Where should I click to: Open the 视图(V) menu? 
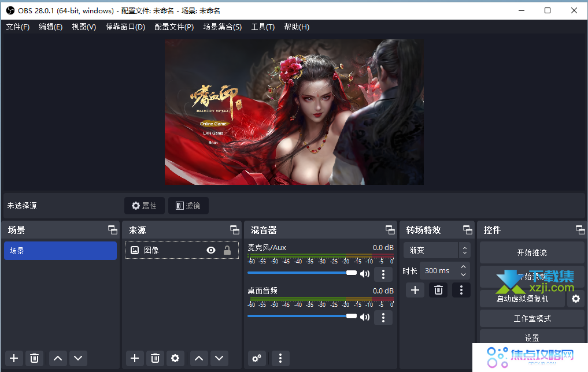(x=84, y=27)
